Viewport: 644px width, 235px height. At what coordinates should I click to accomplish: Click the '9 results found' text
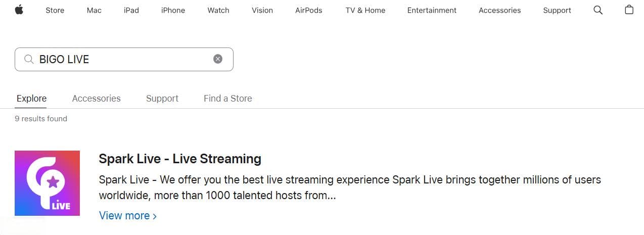pos(41,119)
